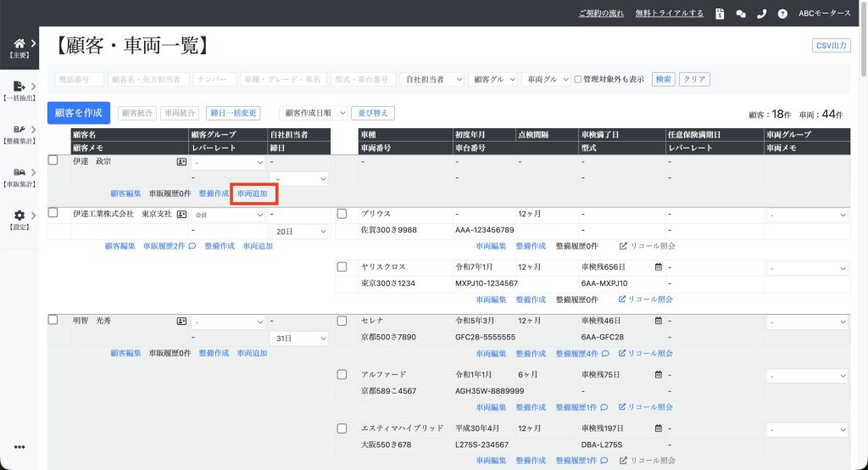
Task: Click the 顧客を作成 button
Action: [79, 113]
